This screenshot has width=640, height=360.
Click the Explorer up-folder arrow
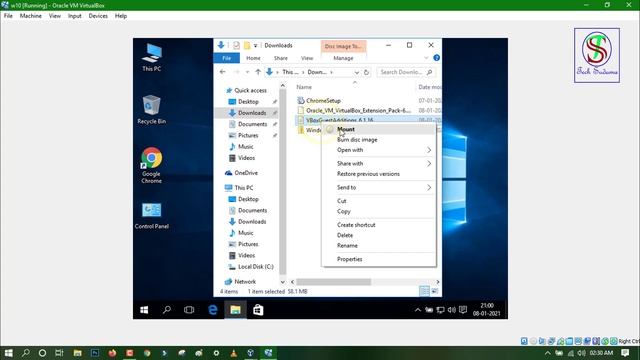(258, 72)
